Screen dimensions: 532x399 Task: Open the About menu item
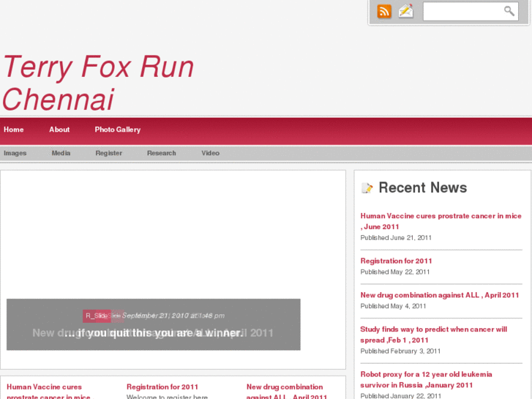click(x=59, y=130)
